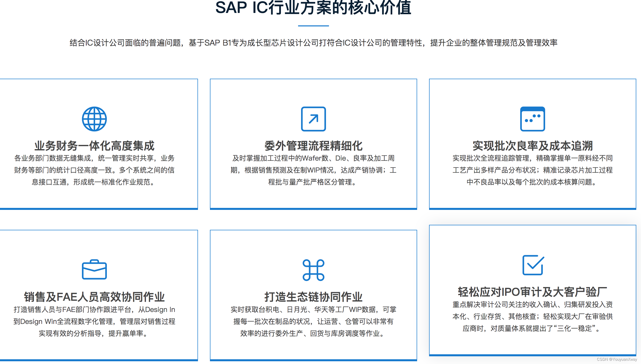
Task: Click the paragraph mentioning 三化一稳定
Action: 532,316
